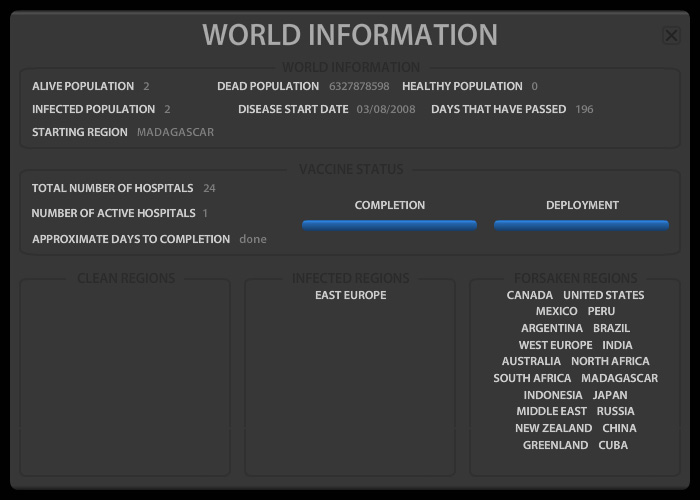Click the Infected Population label
Viewport: 700px width, 500px height.
click(93, 109)
